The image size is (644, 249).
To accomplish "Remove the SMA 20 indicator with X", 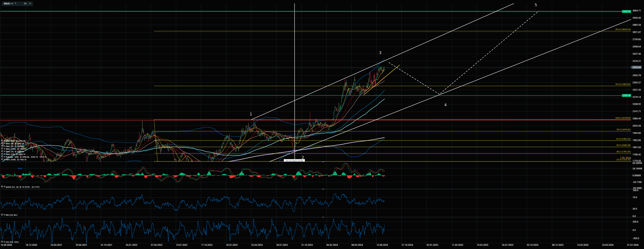I will (5, 146).
